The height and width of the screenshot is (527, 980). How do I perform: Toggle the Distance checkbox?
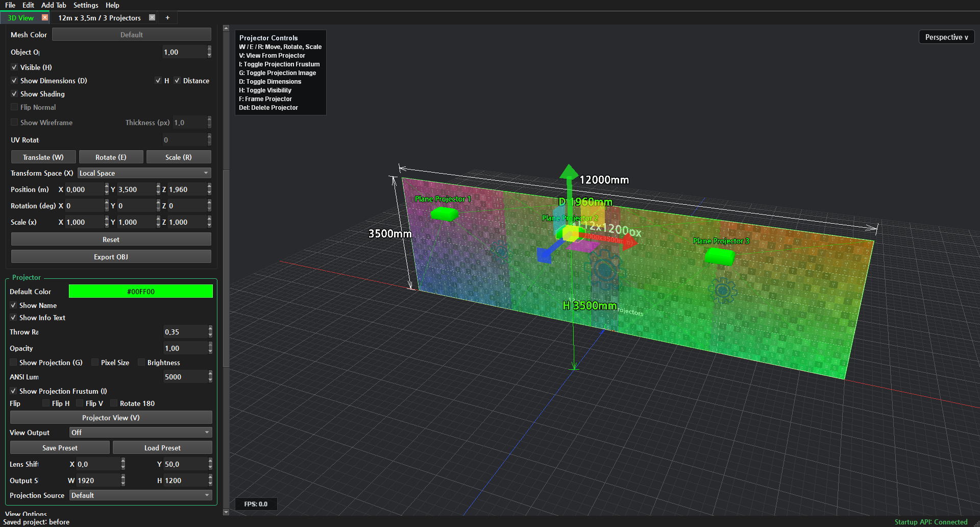click(x=177, y=81)
